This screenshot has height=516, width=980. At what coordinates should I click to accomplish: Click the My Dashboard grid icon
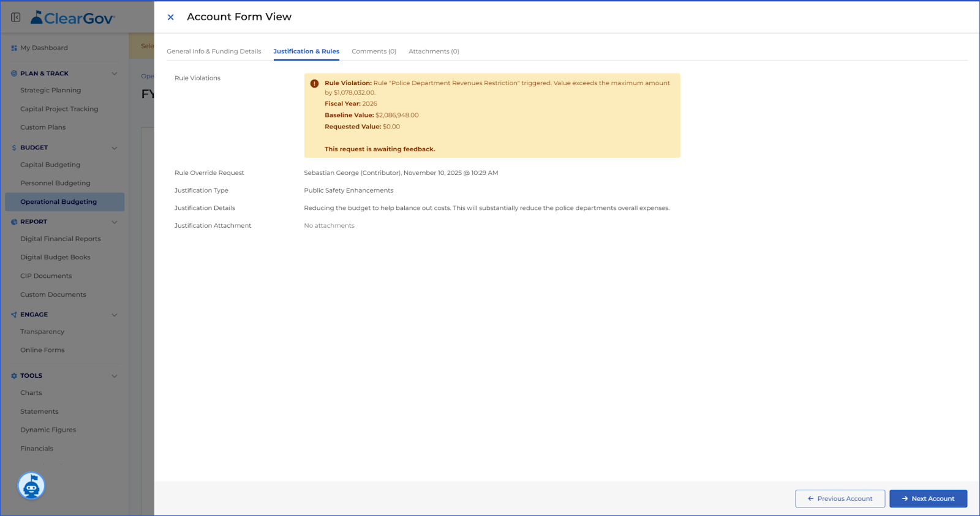14,48
